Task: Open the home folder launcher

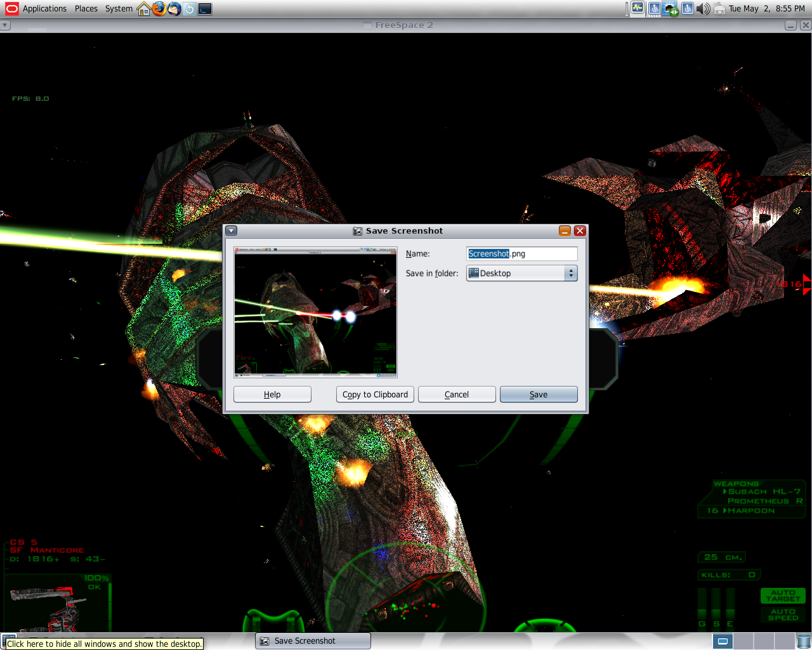Action: 144,9
